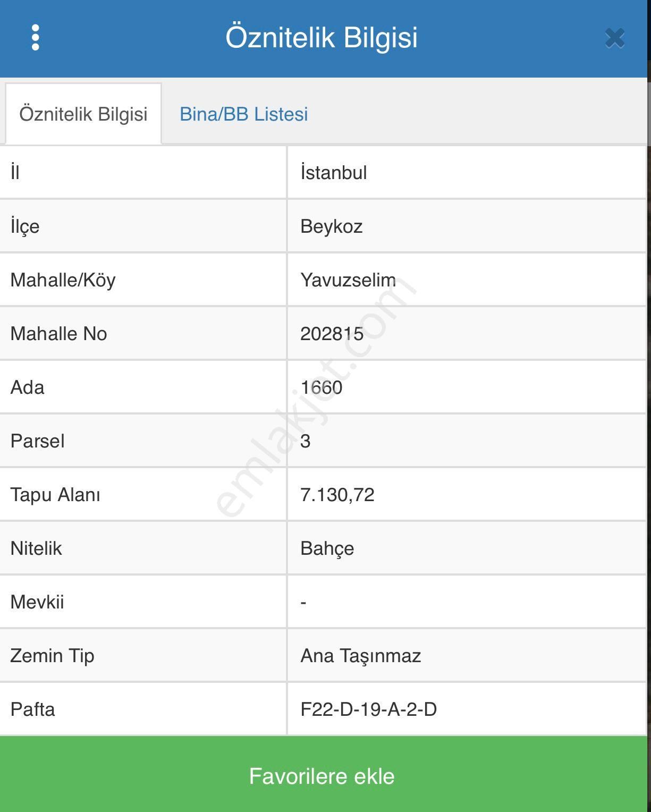Select the Zemin Tip row label

[53, 656]
